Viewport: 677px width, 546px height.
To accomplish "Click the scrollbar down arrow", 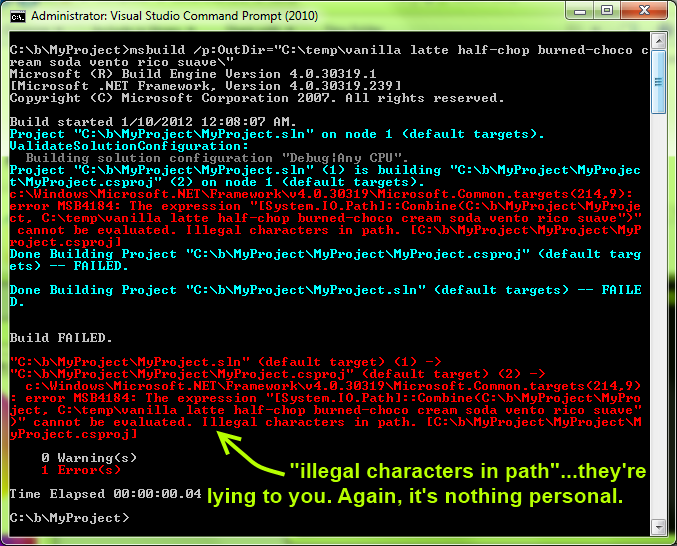I will coord(658,527).
